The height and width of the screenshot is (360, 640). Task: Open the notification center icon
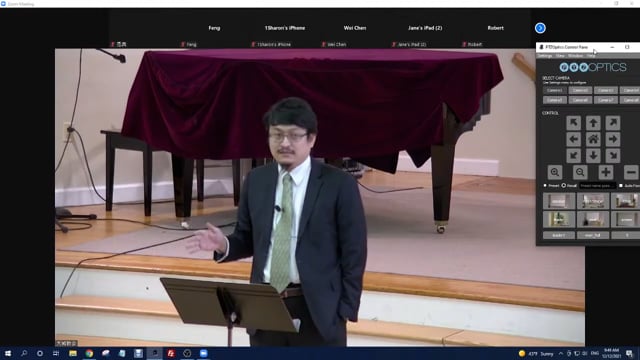[x=629, y=353]
